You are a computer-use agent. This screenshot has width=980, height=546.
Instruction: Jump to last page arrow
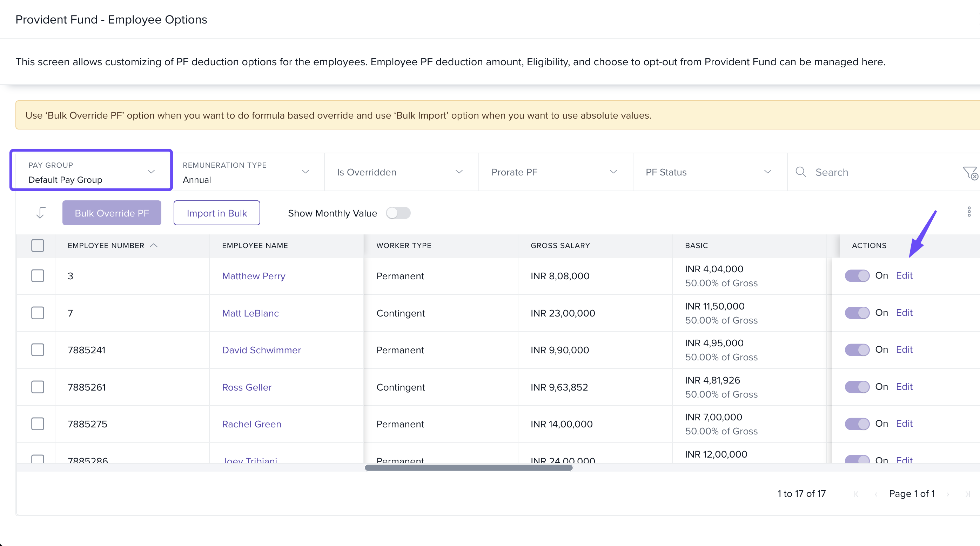tap(967, 494)
